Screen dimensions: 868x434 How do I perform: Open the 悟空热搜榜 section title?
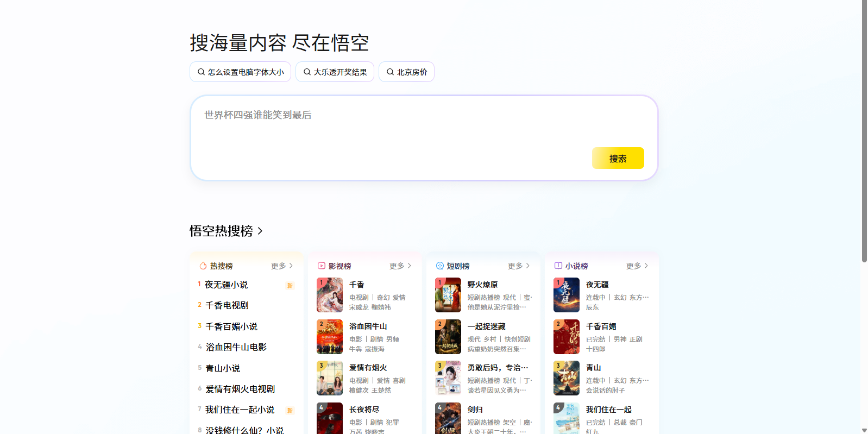(221, 231)
